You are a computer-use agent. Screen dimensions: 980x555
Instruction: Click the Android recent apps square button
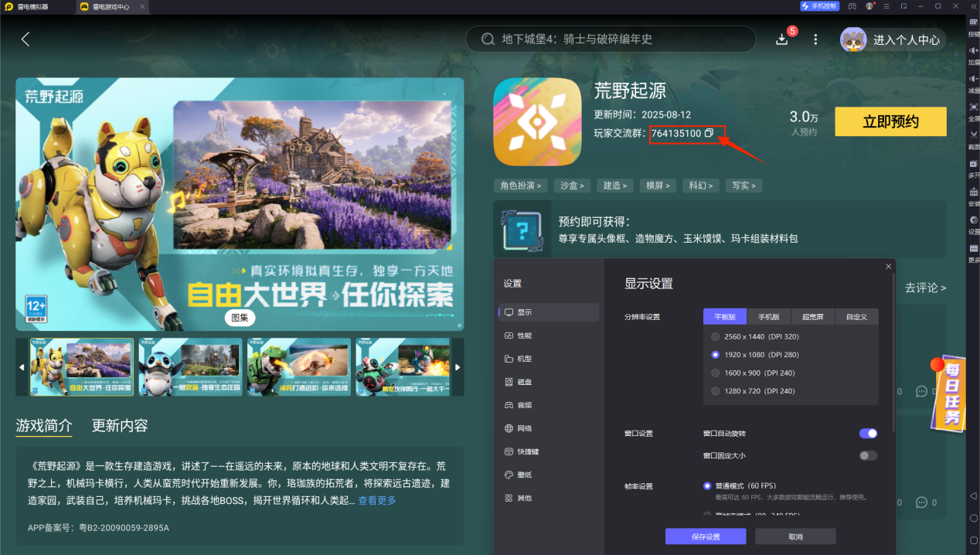pyautogui.click(x=973, y=540)
